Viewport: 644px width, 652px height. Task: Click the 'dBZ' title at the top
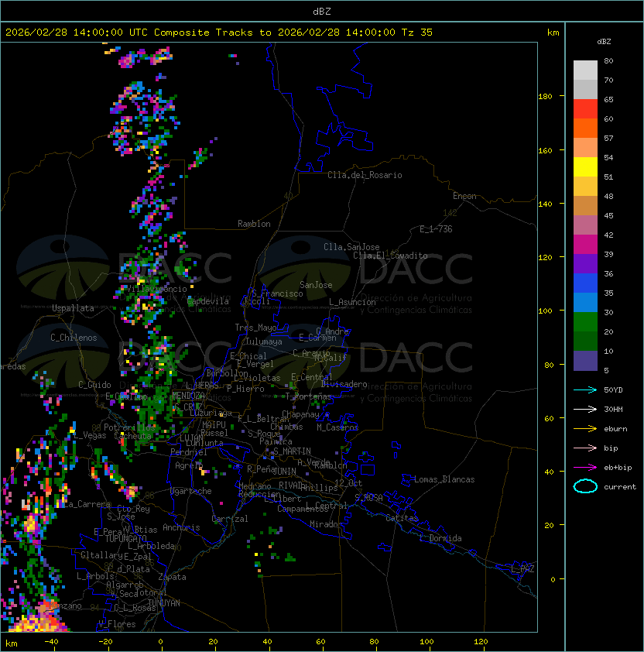pyautogui.click(x=322, y=11)
